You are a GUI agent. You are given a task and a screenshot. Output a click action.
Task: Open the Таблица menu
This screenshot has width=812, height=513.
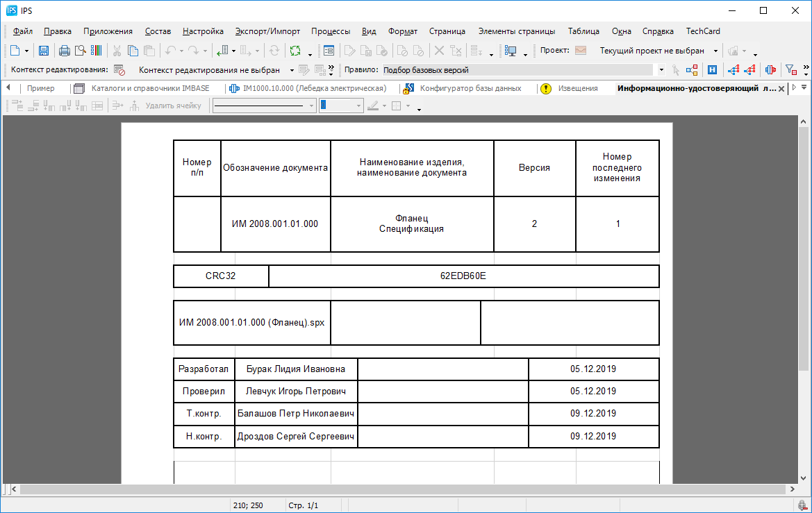coord(583,31)
